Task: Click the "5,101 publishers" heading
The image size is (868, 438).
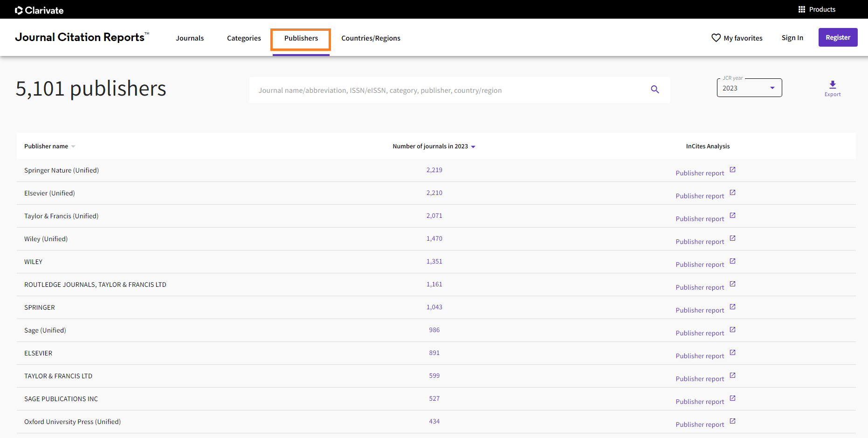Action: pyautogui.click(x=91, y=89)
